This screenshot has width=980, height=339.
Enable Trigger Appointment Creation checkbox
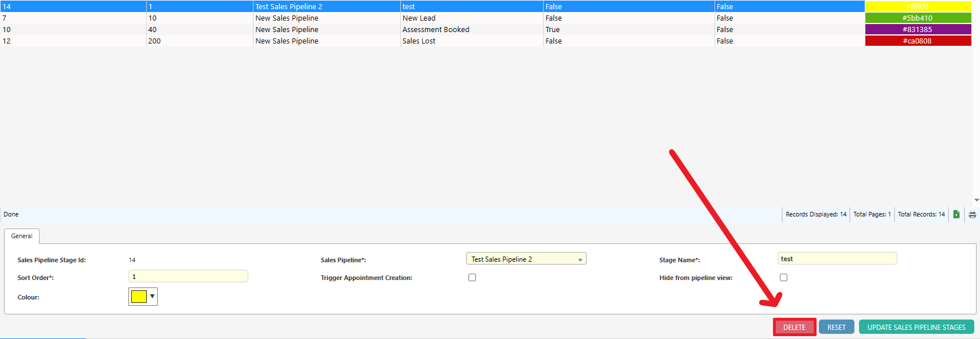(472, 277)
